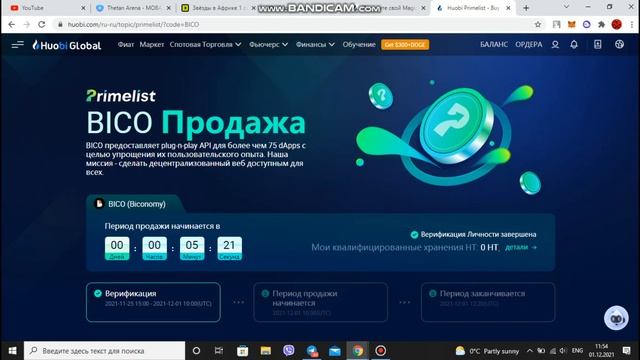
Task: Open Task View on taskbar
Action: coord(219,351)
